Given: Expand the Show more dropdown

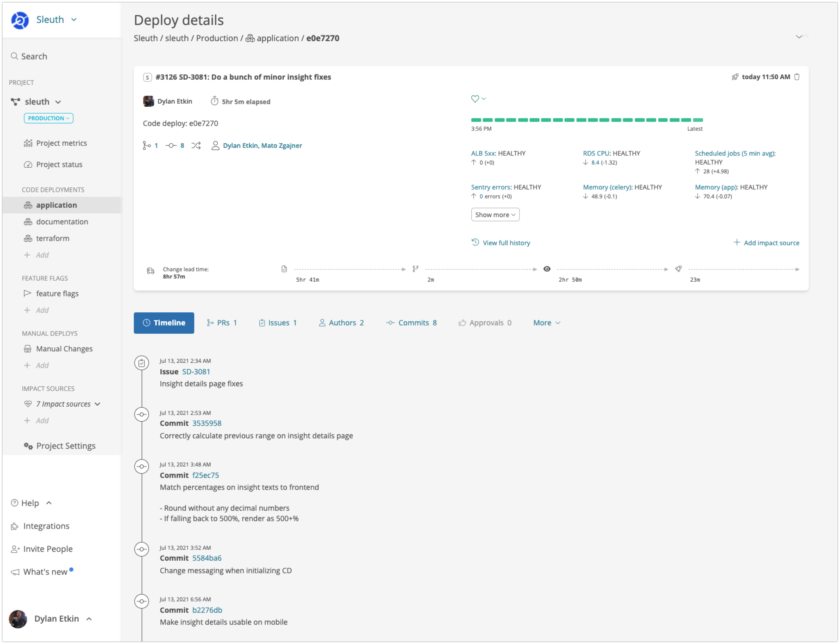Looking at the screenshot, I should pos(495,215).
